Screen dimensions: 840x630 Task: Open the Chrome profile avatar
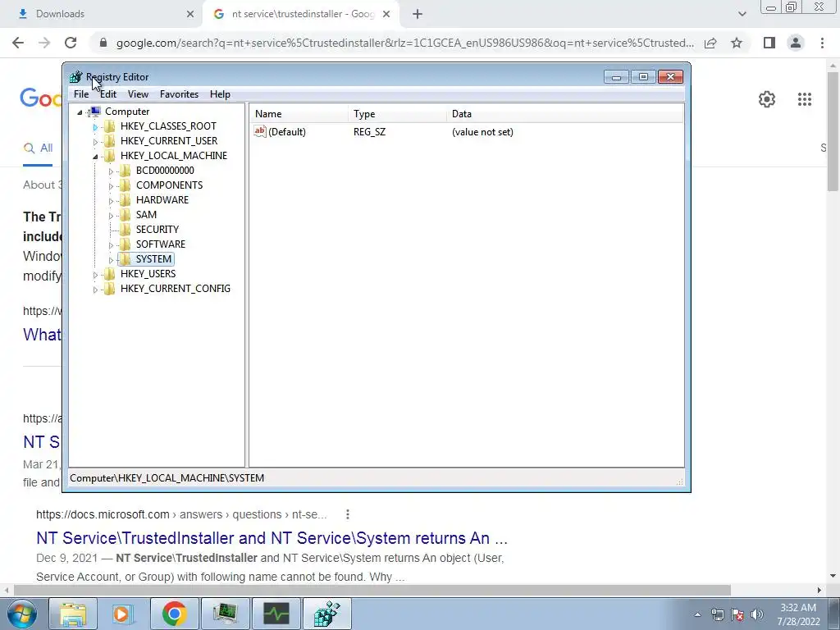coord(796,43)
